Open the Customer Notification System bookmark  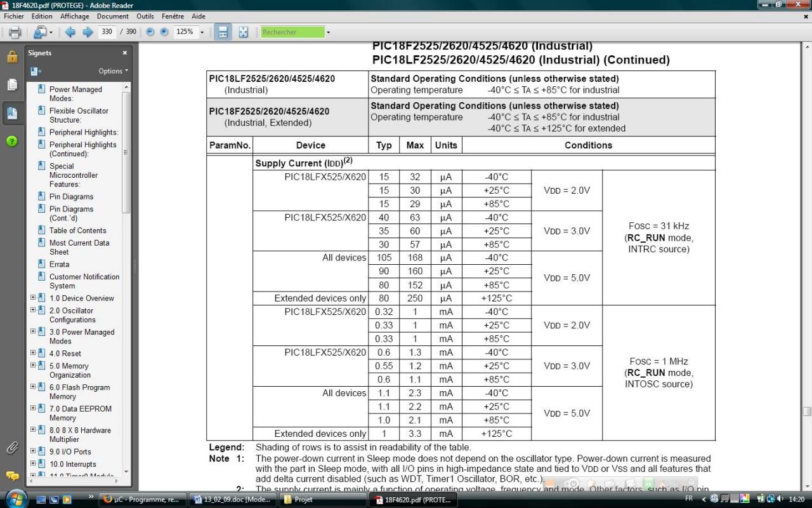tap(84, 281)
